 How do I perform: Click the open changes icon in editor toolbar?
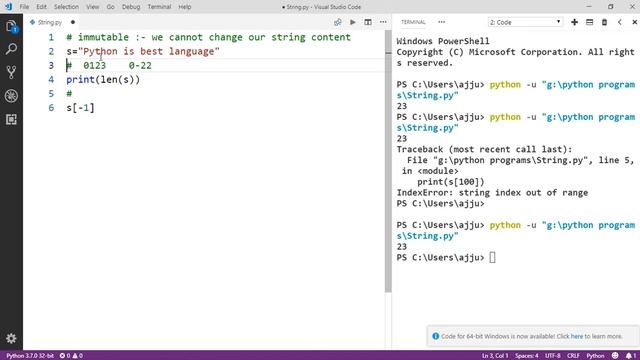click(x=338, y=22)
